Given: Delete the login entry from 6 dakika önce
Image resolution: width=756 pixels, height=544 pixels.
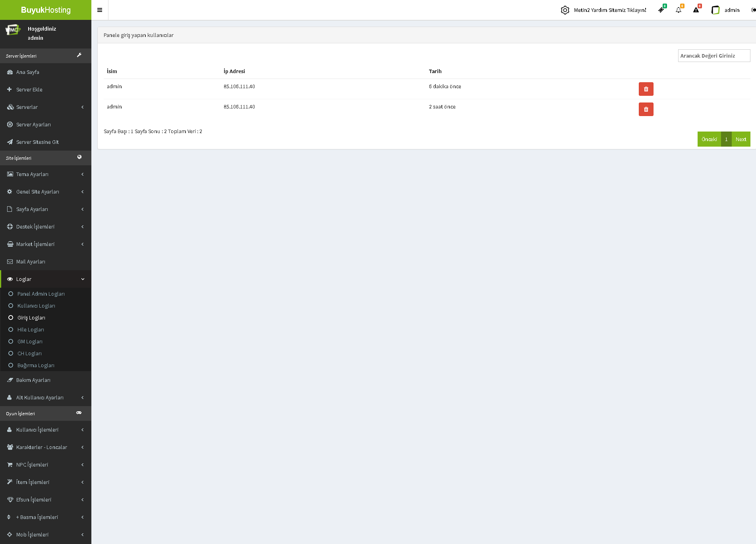Looking at the screenshot, I should tap(646, 89).
